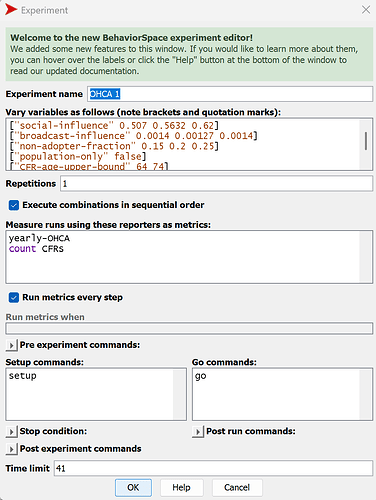376x500 pixels.
Task: Click the social-influence variable line
Action: click(x=114, y=126)
